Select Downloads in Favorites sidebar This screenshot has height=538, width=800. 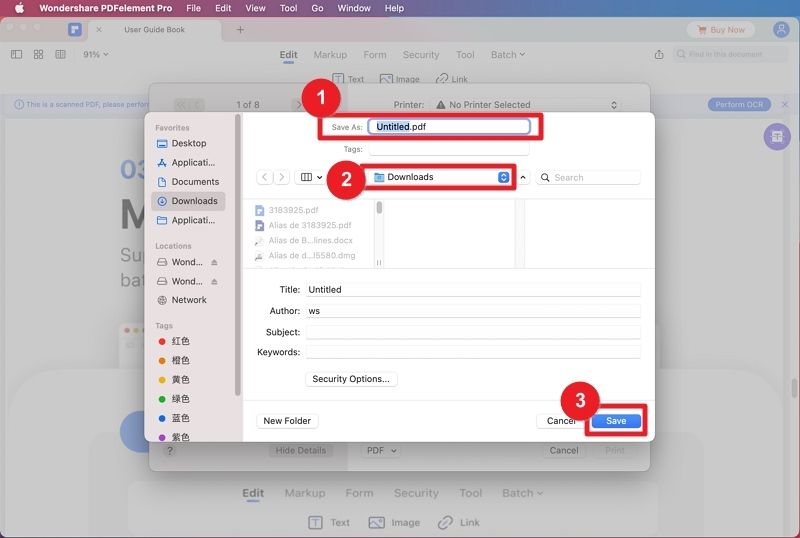(x=188, y=201)
